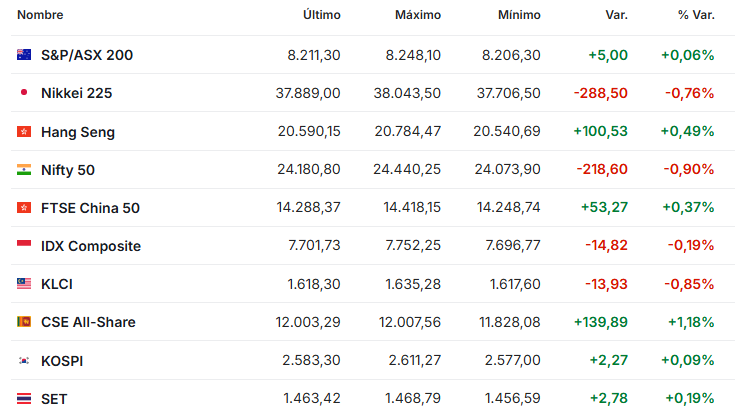Open the S&P/ASX 200 index link

pyautogui.click(x=87, y=55)
